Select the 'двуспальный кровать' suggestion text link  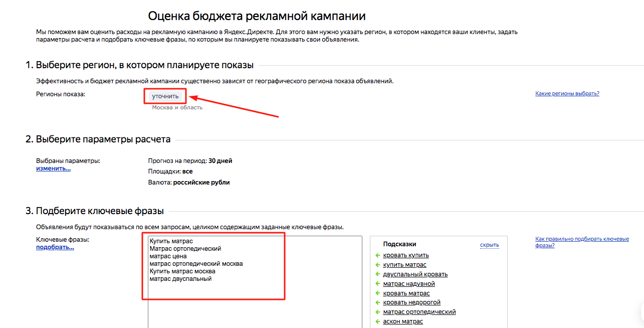(415, 274)
